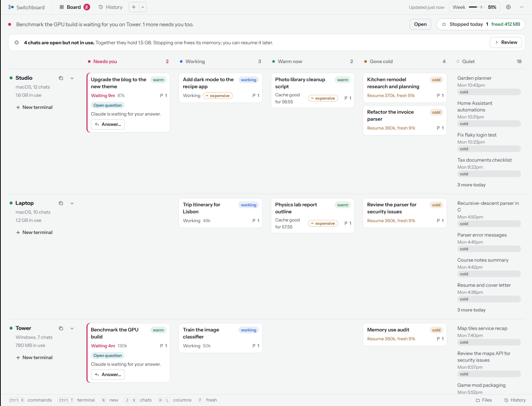Image resolution: width=532 pixels, height=406 pixels.
Task: Expand the Laptop machine chevron
Action: pyautogui.click(x=72, y=203)
